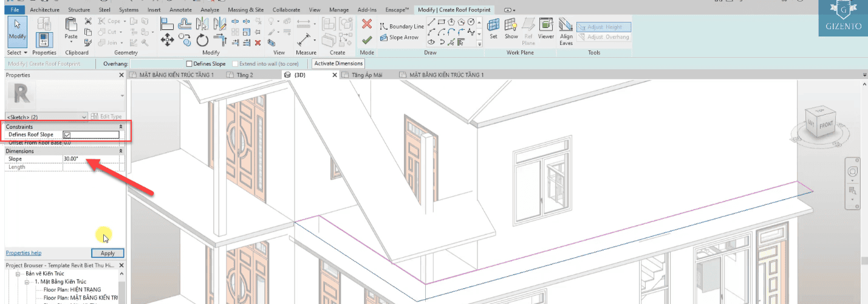Collapse the Dimensions section
The width and height of the screenshot is (868, 304).
pyautogui.click(x=120, y=151)
